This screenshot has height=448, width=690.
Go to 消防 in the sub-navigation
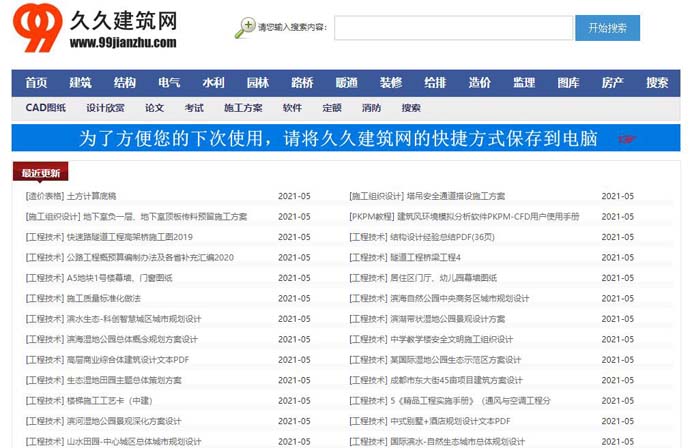tap(371, 108)
